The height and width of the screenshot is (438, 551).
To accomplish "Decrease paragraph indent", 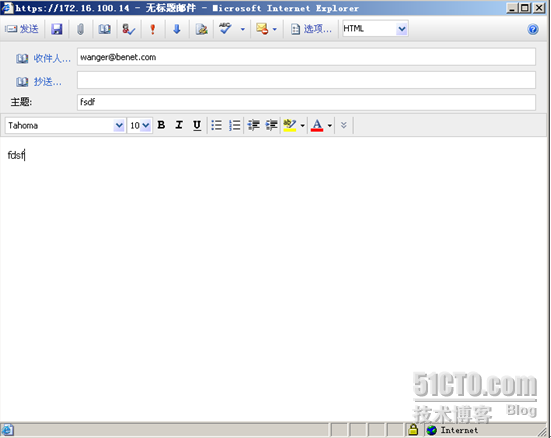I will tap(253, 125).
